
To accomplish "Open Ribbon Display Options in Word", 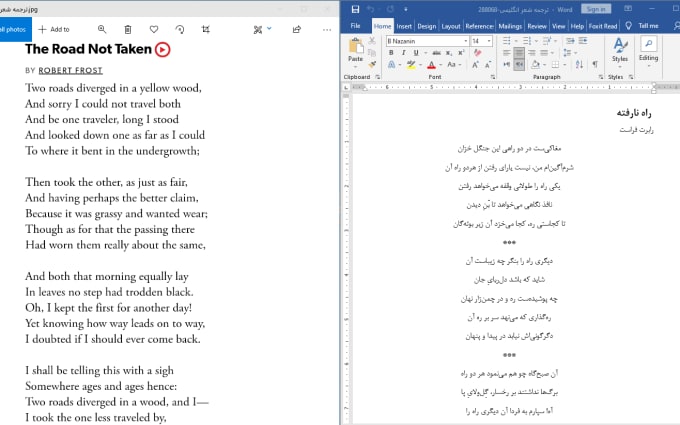I will pyautogui.click(x=628, y=9).
